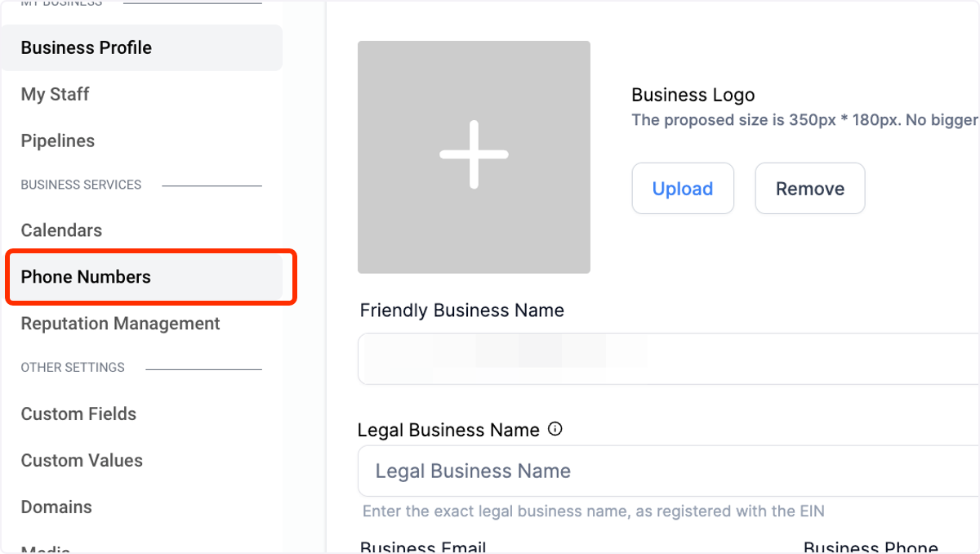Click the Media item at sidebar bottom
The image size is (980, 554).
[x=46, y=549]
